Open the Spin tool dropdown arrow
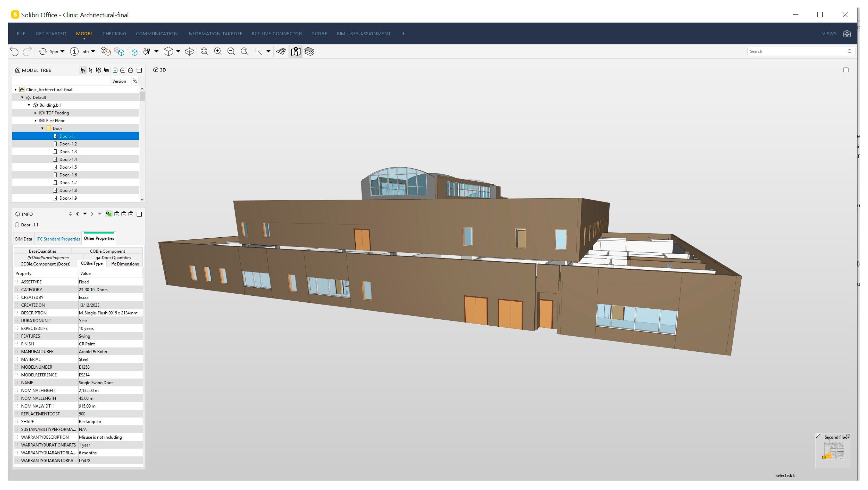 click(x=62, y=52)
